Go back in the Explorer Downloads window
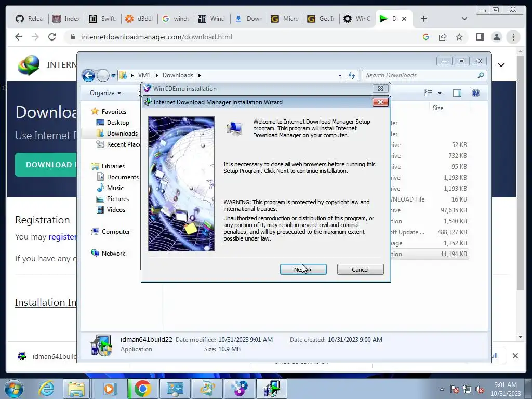Image resolution: width=532 pixels, height=399 pixels. click(x=88, y=75)
